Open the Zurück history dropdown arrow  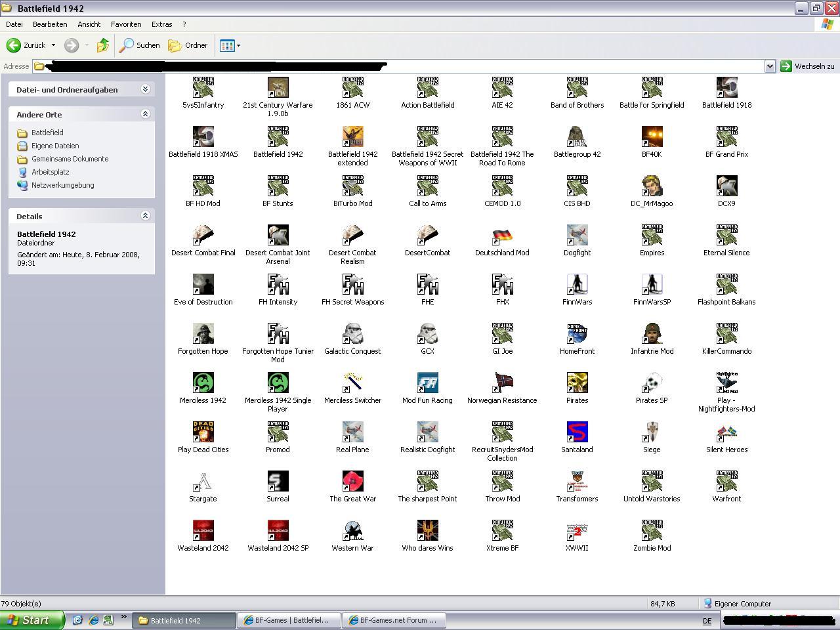[53, 45]
